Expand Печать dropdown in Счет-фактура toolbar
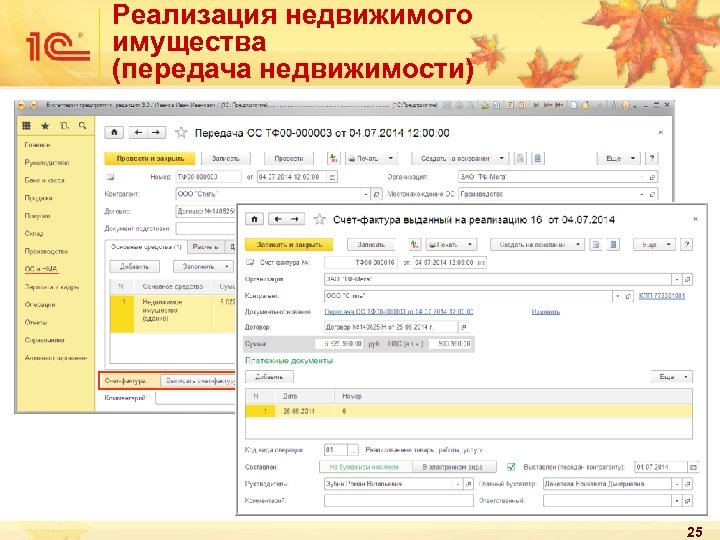The width and height of the screenshot is (720, 540). [x=470, y=245]
